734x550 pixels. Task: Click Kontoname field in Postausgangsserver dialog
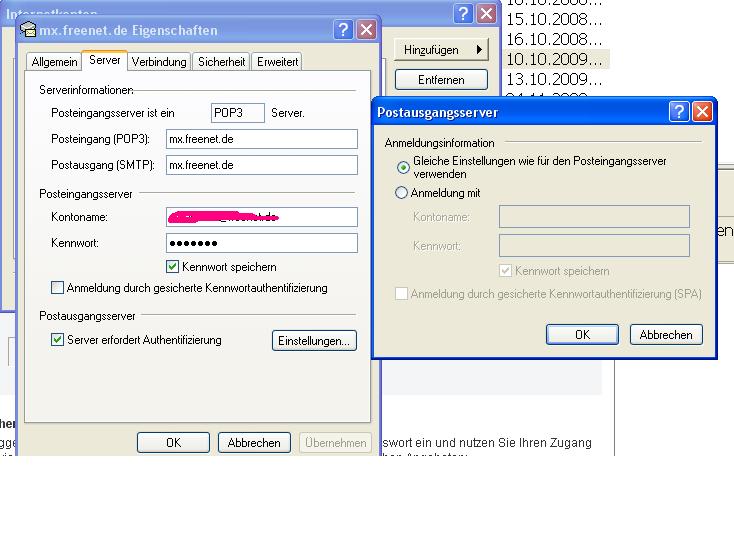pyautogui.click(x=594, y=217)
